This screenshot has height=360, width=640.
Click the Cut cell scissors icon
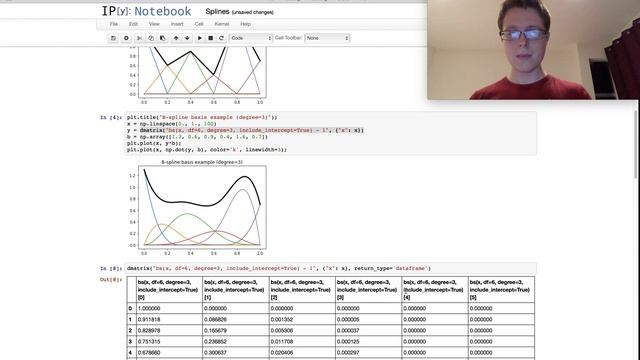tap(139, 38)
